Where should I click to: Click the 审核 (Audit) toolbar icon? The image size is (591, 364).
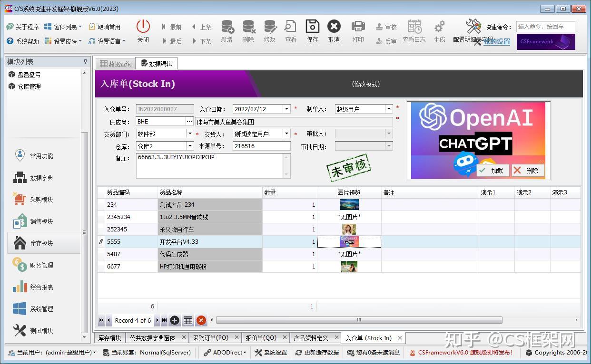point(386,27)
